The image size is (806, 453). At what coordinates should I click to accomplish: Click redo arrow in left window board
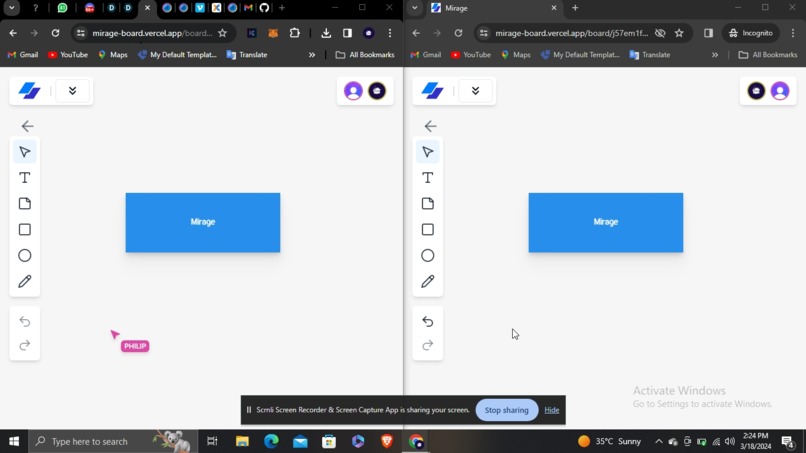click(25, 345)
